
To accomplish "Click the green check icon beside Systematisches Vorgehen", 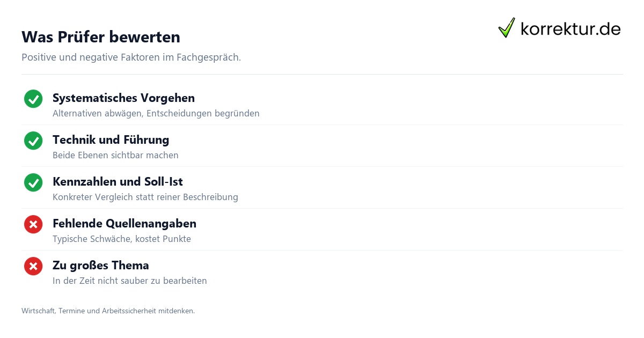I will click(33, 99).
